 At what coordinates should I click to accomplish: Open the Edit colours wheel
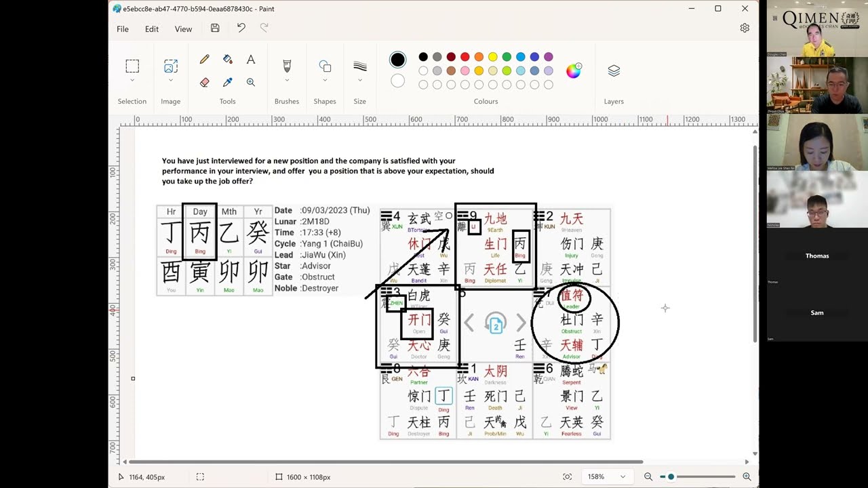574,70
